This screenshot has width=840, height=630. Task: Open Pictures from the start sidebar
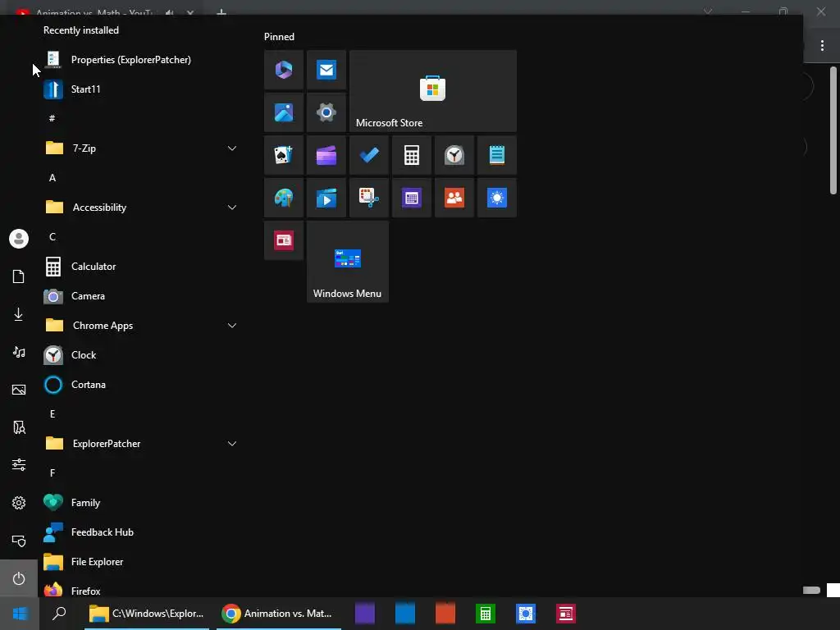[x=19, y=390]
